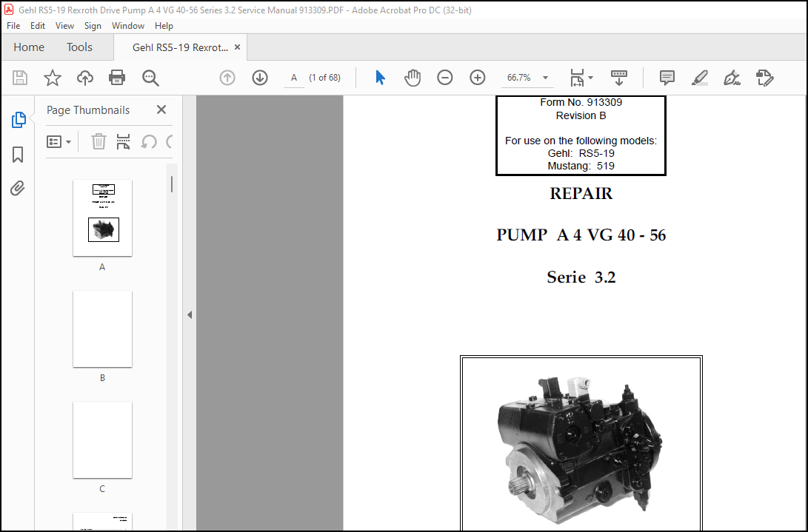Click the Edit PDF stamp icon
This screenshot has width=808, height=532.
tap(765, 78)
